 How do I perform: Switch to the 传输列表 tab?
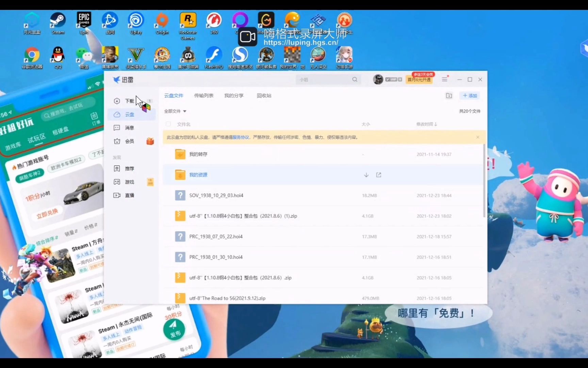[203, 96]
